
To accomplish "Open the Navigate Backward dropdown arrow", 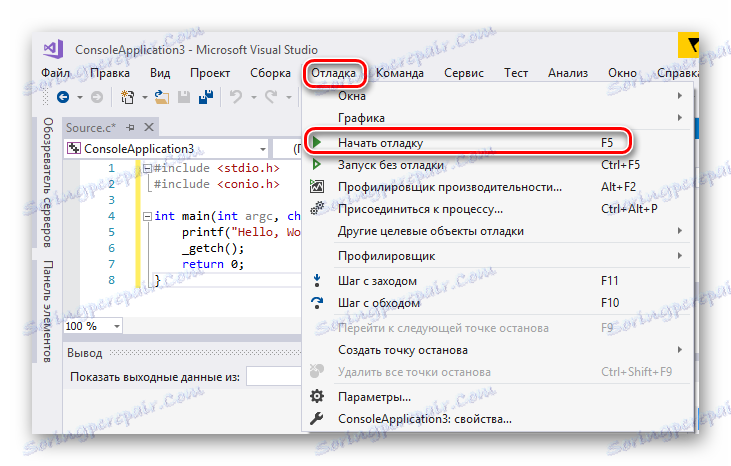I will click(80, 97).
